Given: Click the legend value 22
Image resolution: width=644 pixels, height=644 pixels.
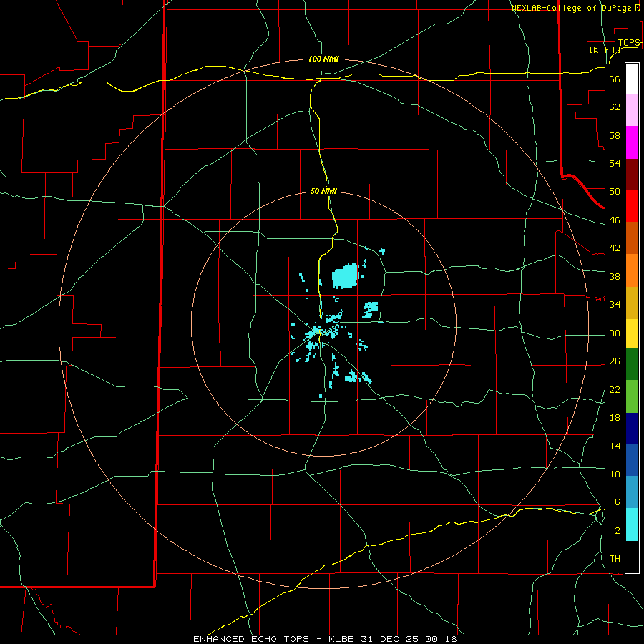Looking at the screenshot, I should click(x=615, y=389).
